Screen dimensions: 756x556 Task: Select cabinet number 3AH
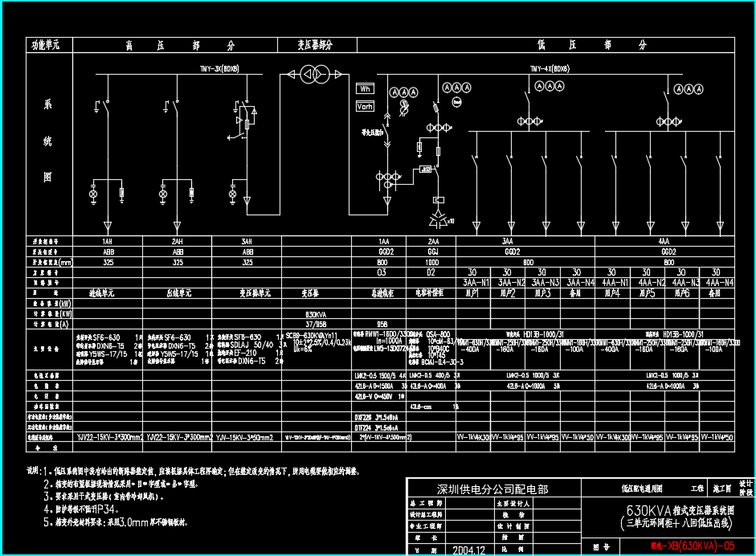(247, 241)
